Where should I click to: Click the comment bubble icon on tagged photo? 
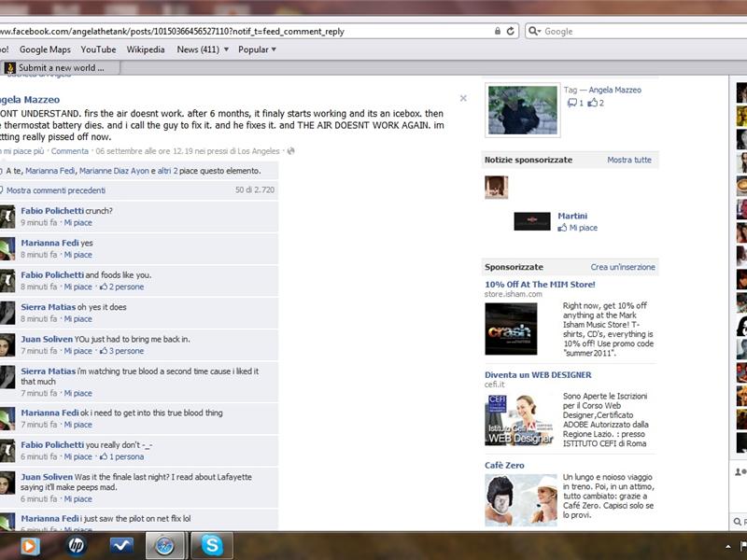pyautogui.click(x=572, y=103)
